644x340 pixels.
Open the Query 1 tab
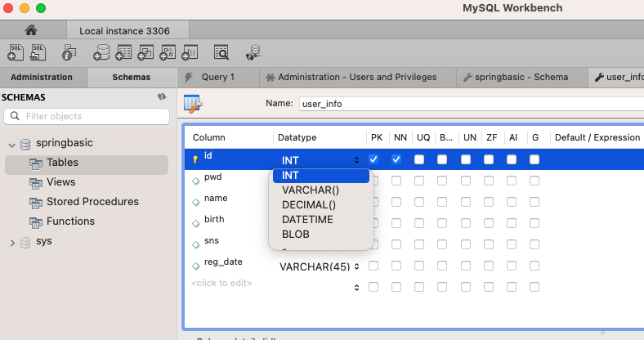[x=217, y=77]
